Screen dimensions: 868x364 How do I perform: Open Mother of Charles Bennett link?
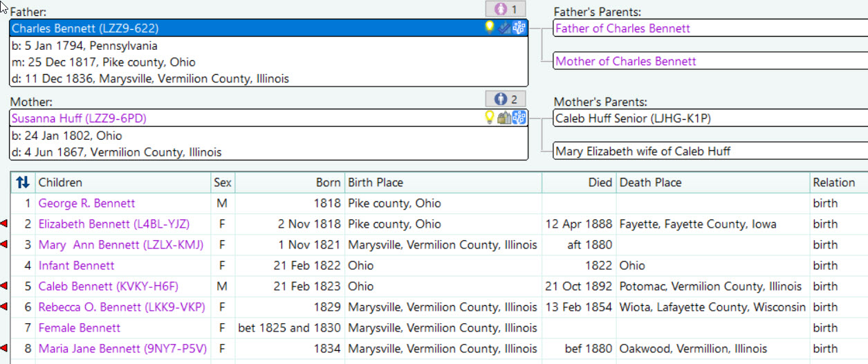click(626, 61)
